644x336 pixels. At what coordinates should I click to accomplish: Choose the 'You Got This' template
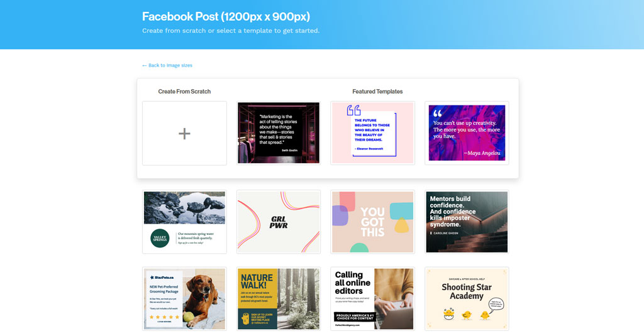pos(372,222)
